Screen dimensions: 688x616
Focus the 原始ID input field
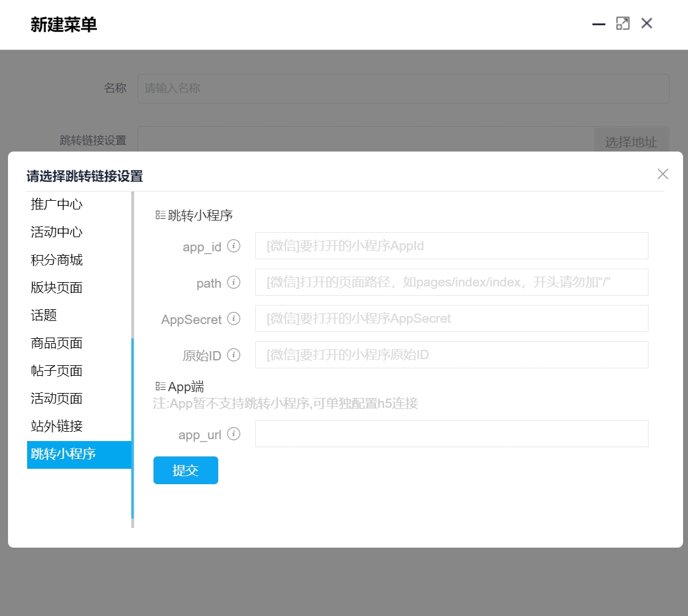pyautogui.click(x=451, y=355)
